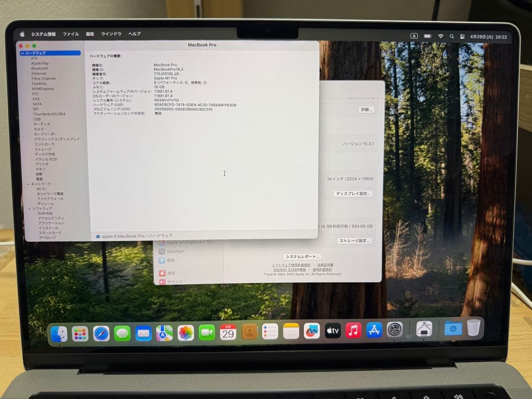Open the ファイル menu

(70, 34)
